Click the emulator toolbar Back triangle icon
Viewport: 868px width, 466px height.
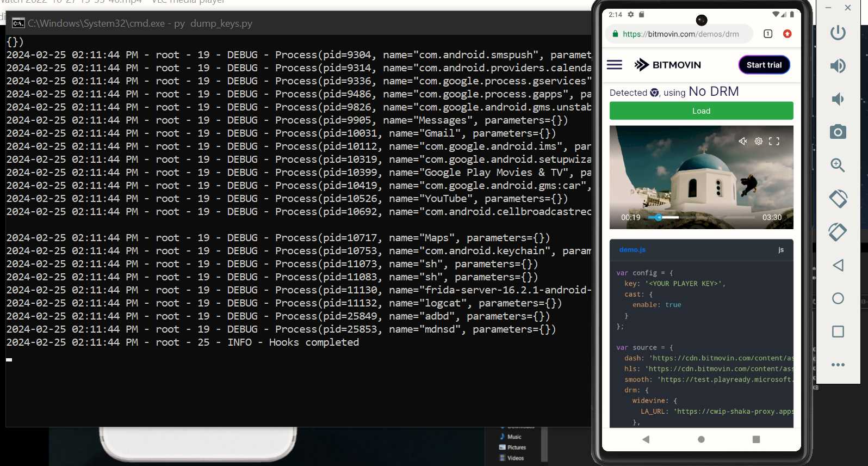pyautogui.click(x=838, y=265)
